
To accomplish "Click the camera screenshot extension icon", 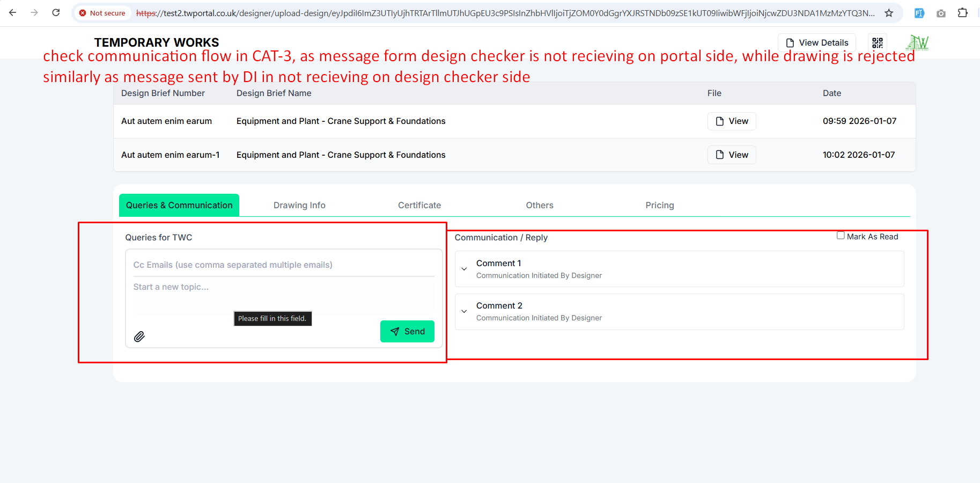I will click(941, 13).
